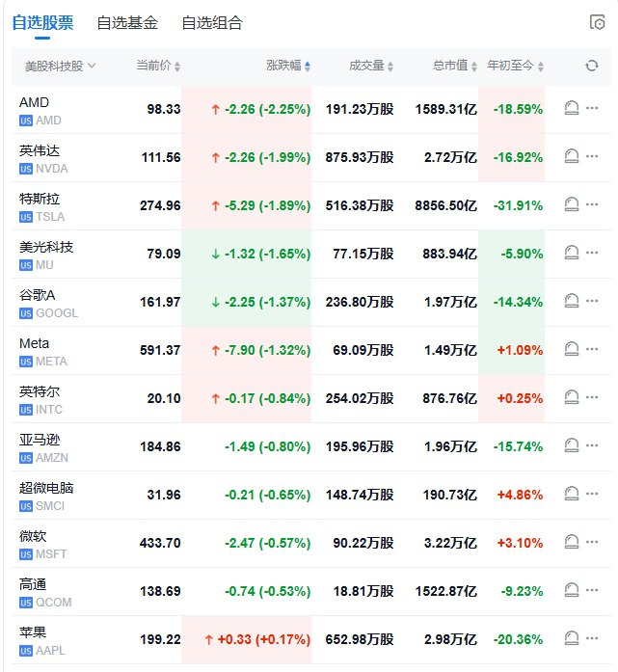
Task: Sort by 涨跌幅 column
Action: click(x=288, y=66)
